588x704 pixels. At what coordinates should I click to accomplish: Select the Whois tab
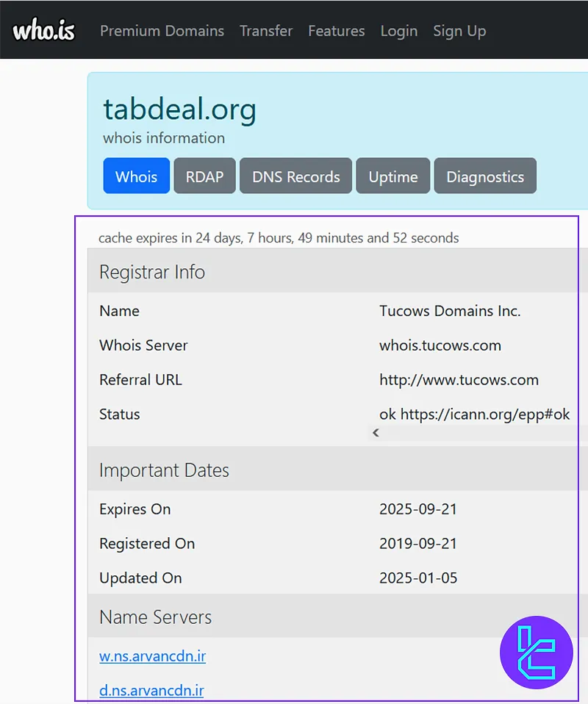coord(136,176)
